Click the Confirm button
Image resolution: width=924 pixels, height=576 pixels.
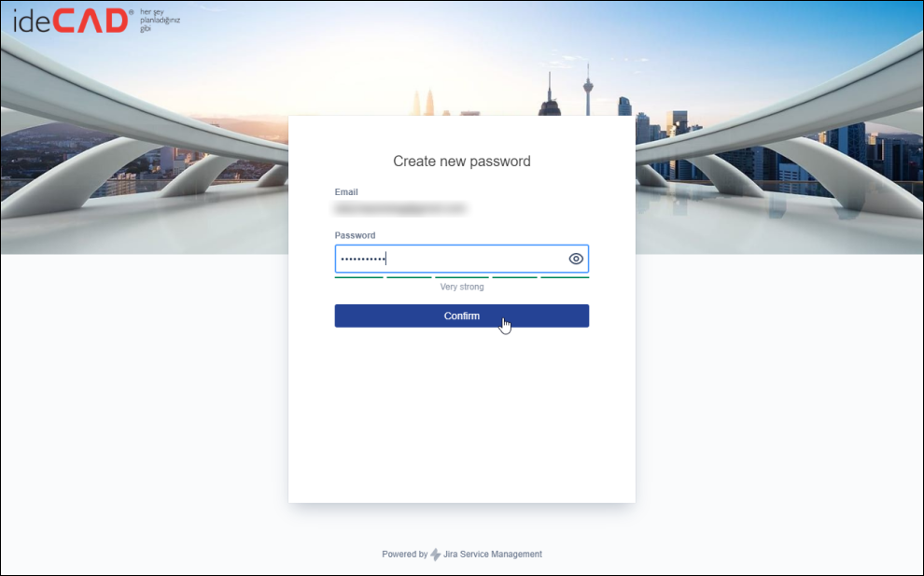[x=461, y=316]
